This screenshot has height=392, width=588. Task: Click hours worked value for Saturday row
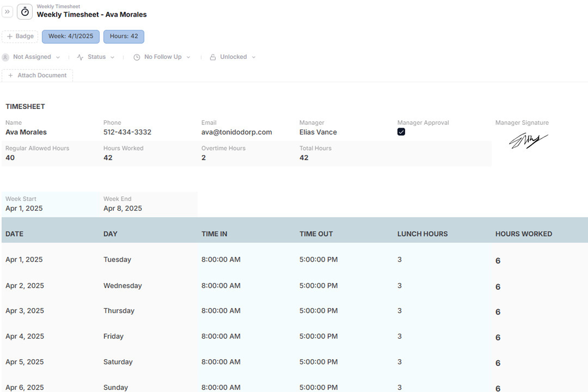point(498,363)
